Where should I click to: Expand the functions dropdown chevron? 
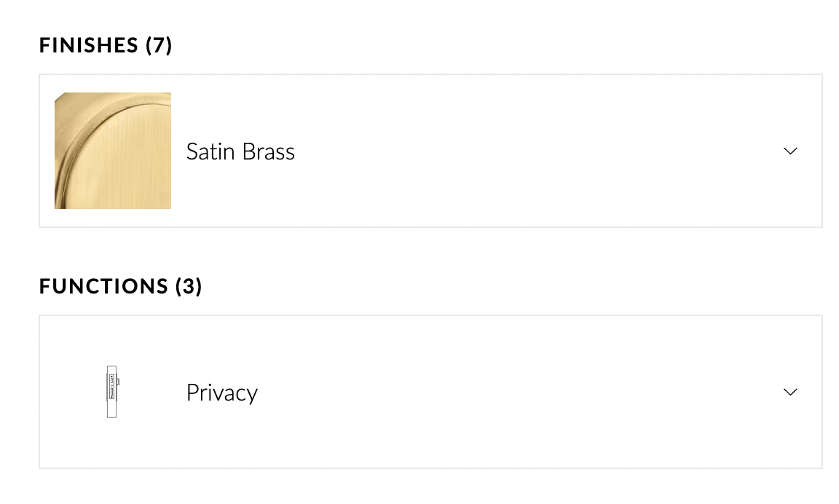[790, 392]
